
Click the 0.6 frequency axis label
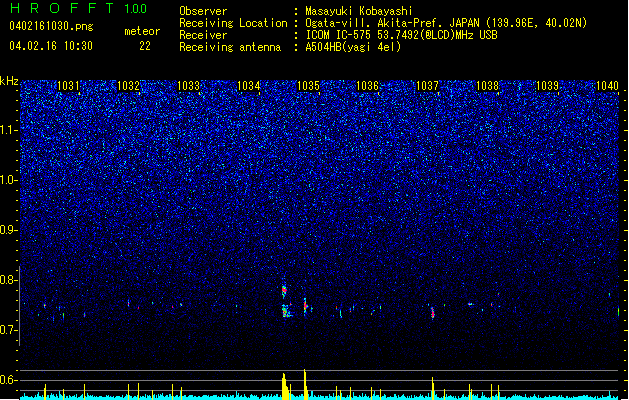(9, 380)
